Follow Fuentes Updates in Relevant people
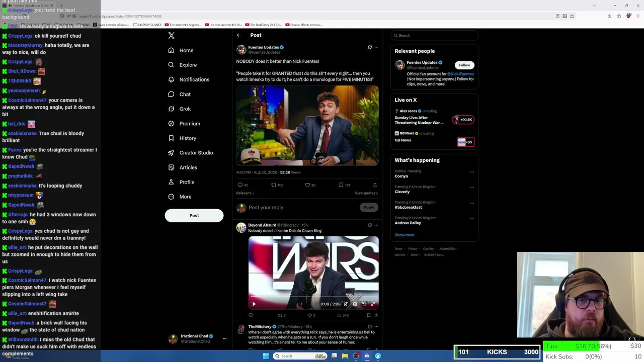Image resolution: width=644 pixels, height=362 pixels. pos(464,65)
